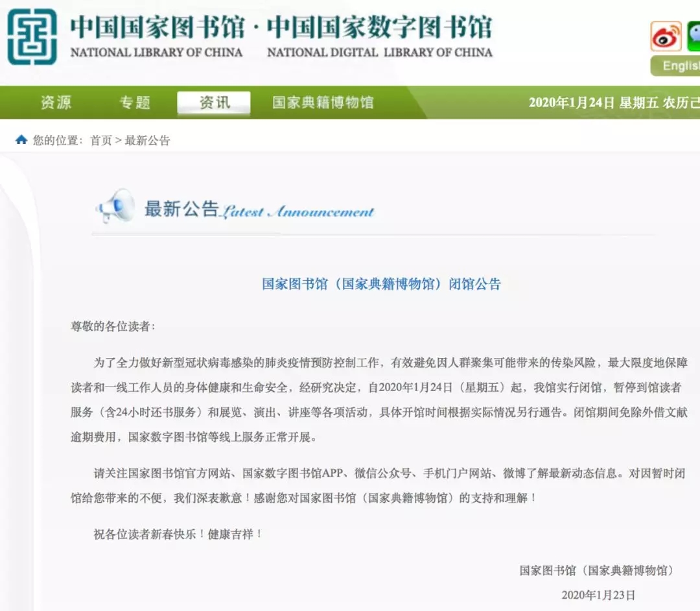The width and height of the screenshot is (700, 611).
Task: Click the 国家图书馆（国家典籍博物馆） signature line
Action: (x=598, y=570)
